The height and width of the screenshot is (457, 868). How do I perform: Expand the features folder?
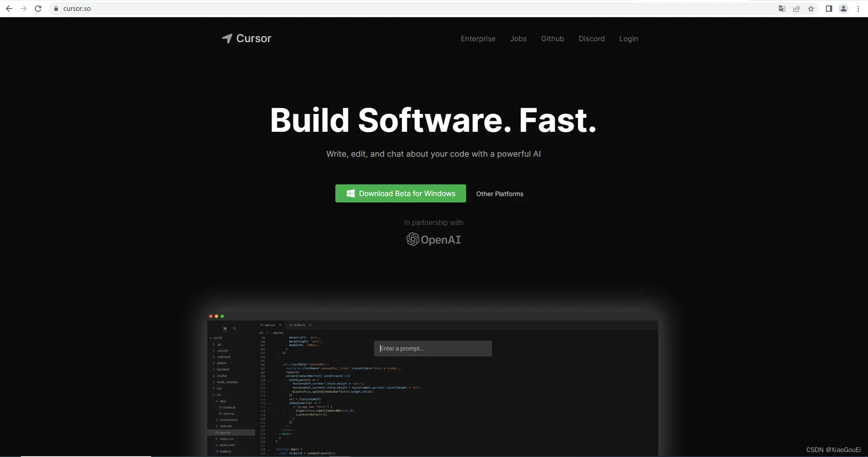224,426
